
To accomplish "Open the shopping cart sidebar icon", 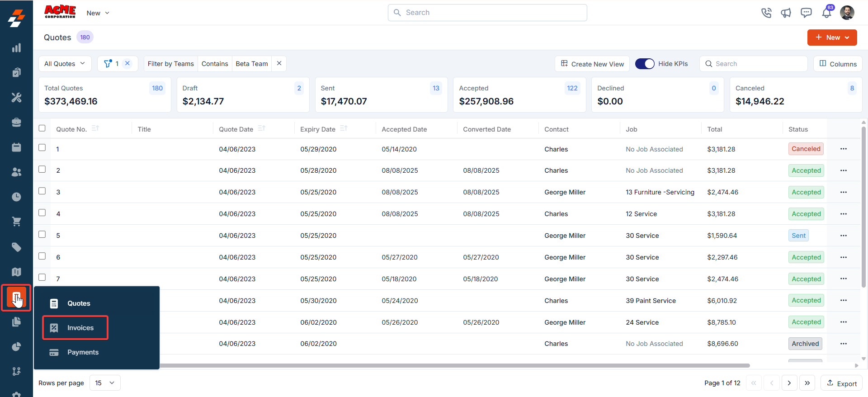I will pos(16,222).
